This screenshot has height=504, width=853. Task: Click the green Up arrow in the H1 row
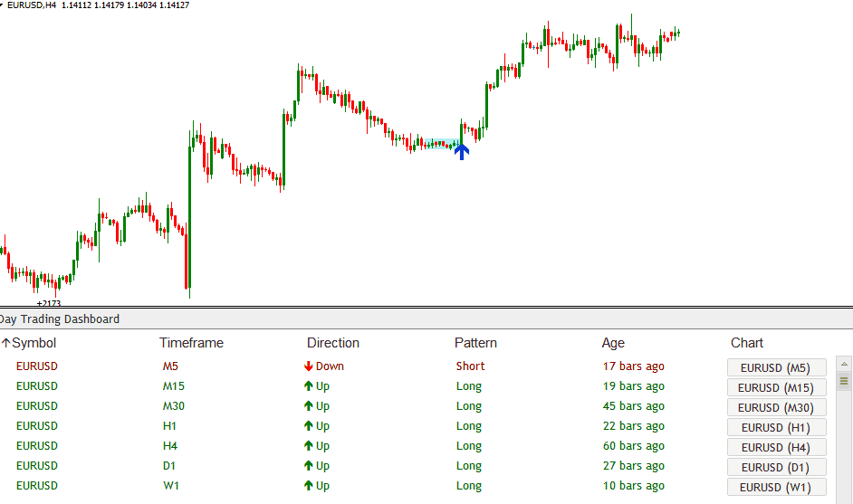coord(309,426)
